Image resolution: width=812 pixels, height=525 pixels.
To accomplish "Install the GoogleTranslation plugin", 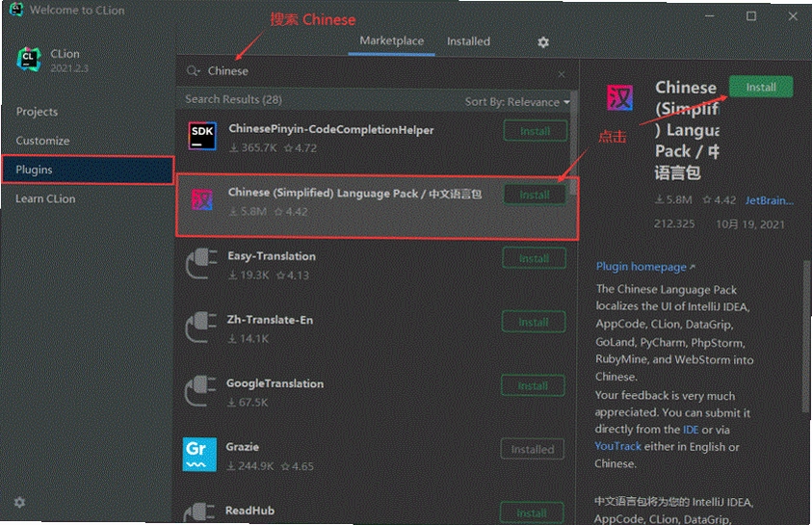I will tap(533, 385).
